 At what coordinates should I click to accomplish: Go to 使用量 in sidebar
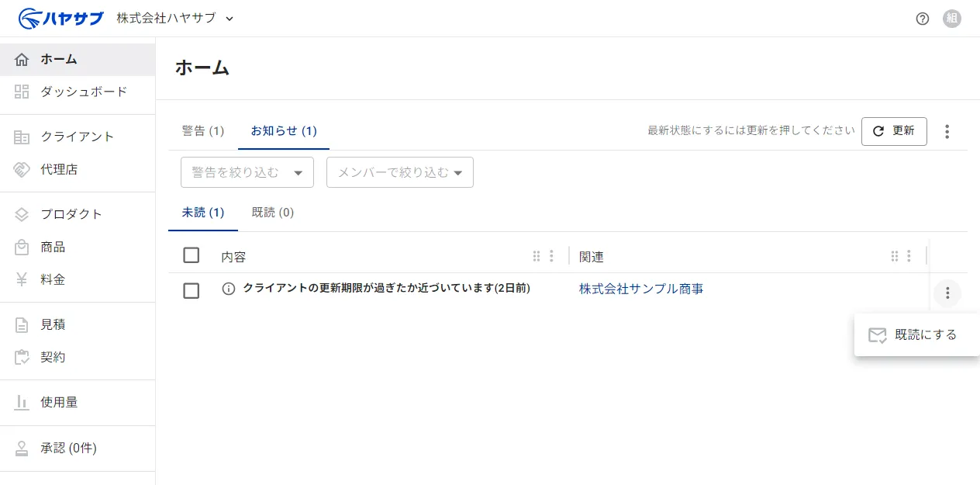pos(78,402)
